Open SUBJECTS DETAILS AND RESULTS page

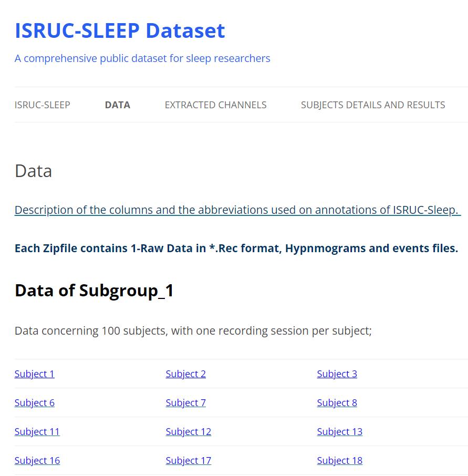(373, 105)
